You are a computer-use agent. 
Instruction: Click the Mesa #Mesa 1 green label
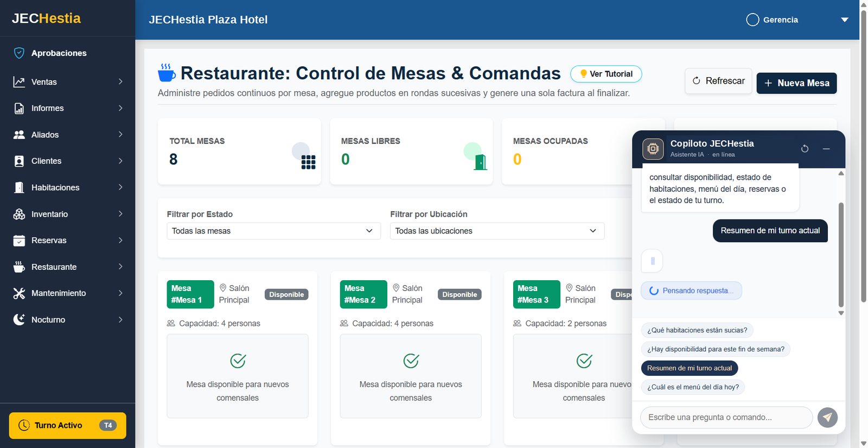coord(190,294)
